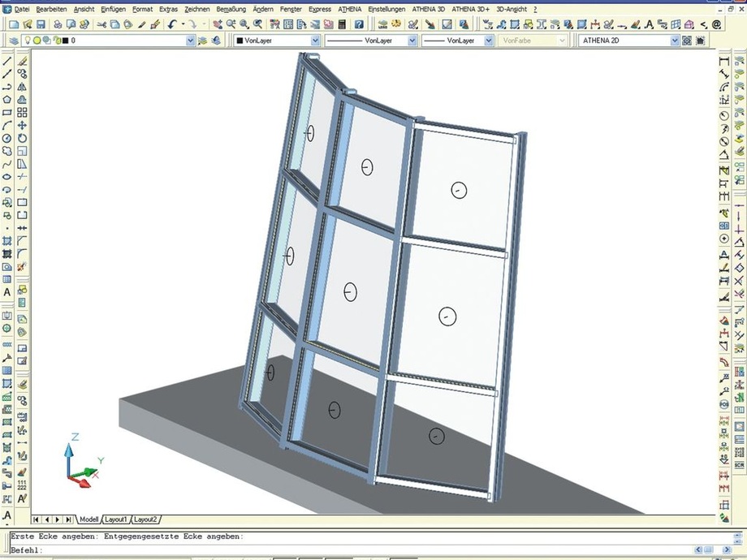Open the ATHENA 3D menu
The height and width of the screenshot is (560, 747).
coord(428,9)
